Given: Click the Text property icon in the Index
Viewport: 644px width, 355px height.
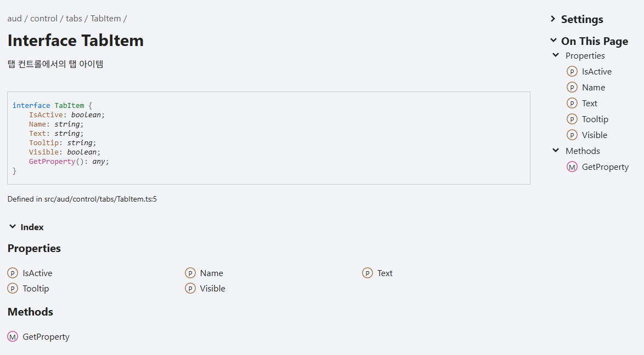Looking at the screenshot, I should coord(368,273).
